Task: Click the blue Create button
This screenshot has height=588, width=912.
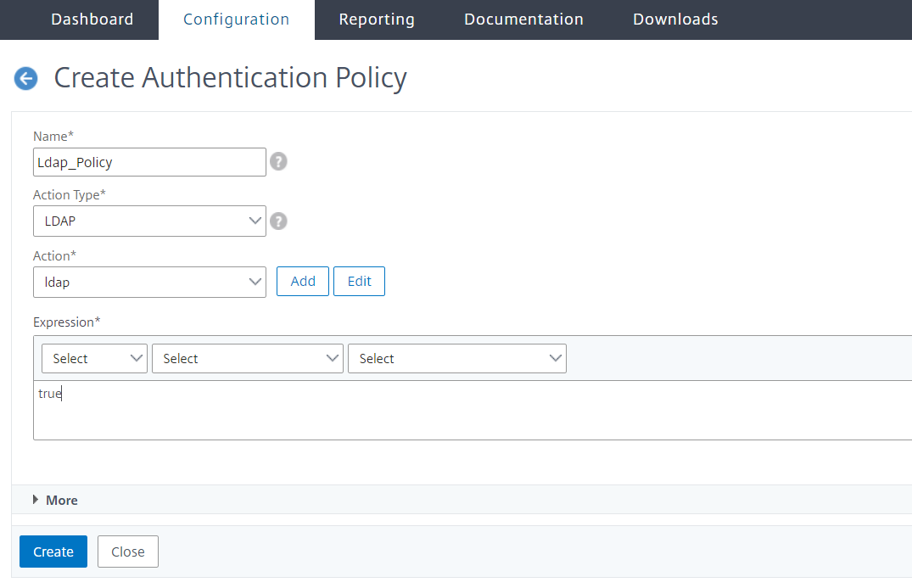Action: coord(53,552)
